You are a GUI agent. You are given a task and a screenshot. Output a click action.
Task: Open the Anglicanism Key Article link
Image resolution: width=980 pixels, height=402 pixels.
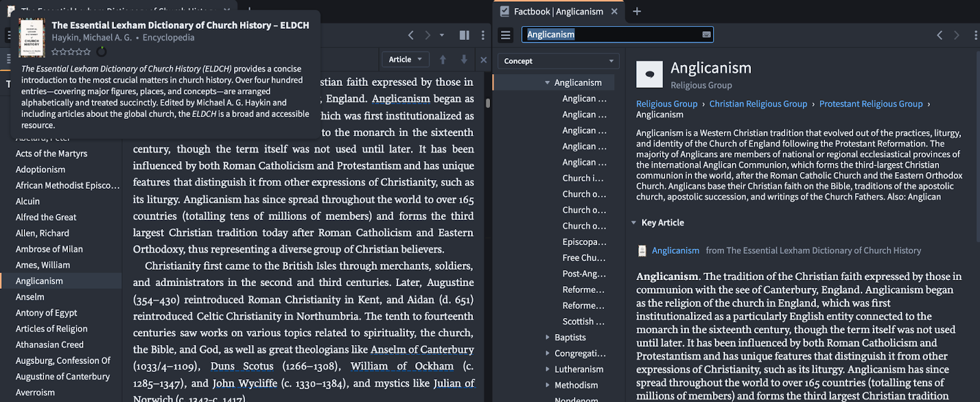click(676, 250)
